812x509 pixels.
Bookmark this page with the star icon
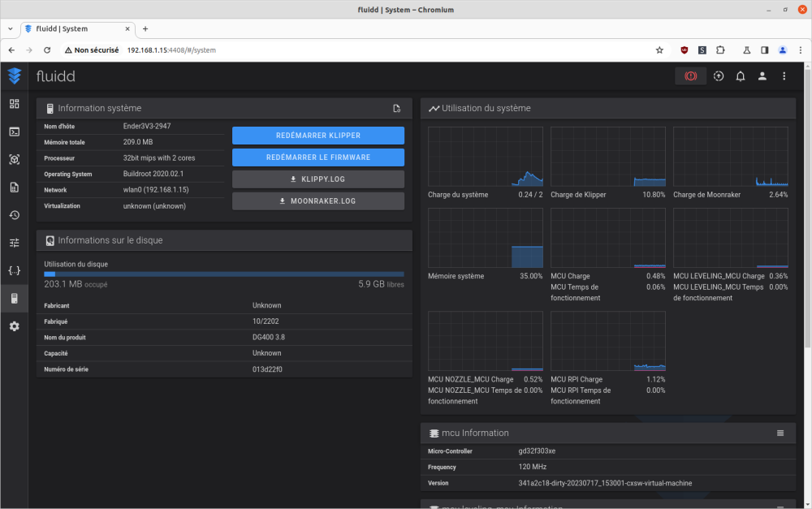[x=659, y=50]
